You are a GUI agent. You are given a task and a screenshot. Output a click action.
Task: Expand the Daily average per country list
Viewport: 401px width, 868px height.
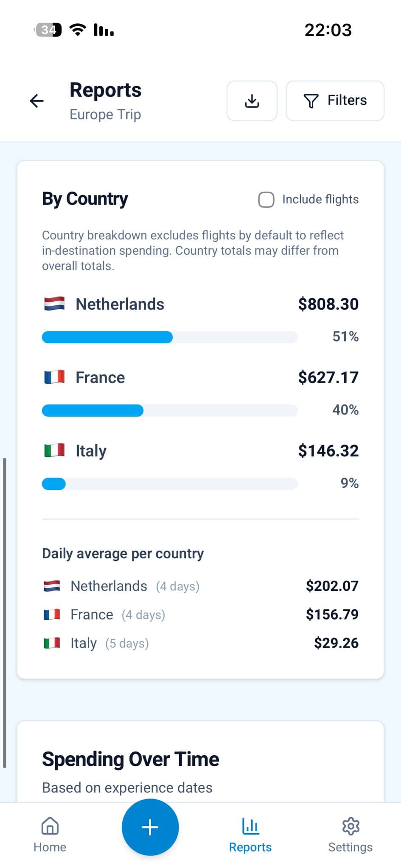pyautogui.click(x=123, y=553)
